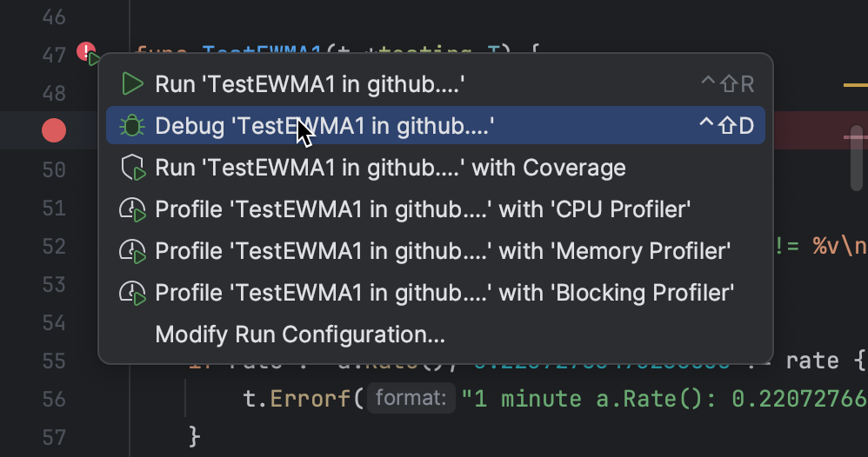Click the editor's vertical scrollbar thumb

click(857, 157)
